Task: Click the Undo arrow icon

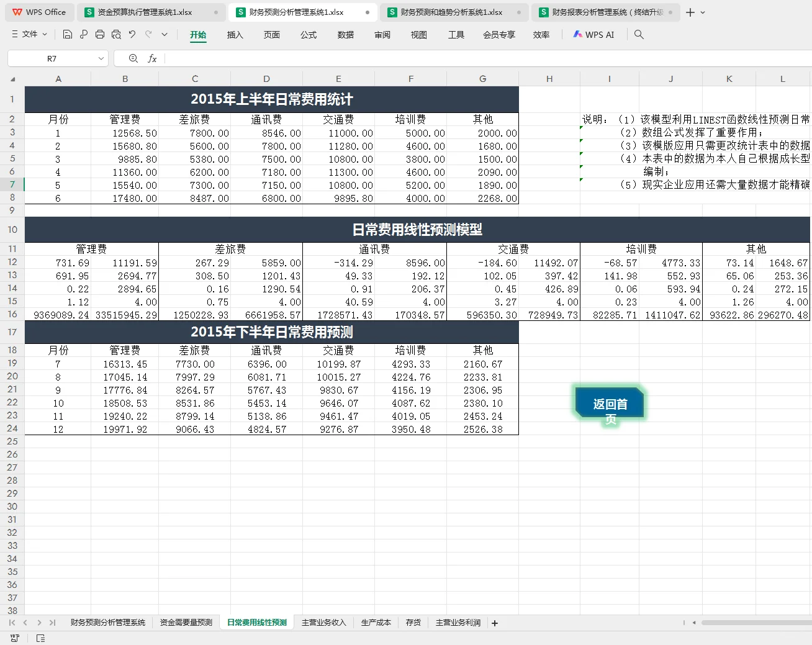Action: pos(132,34)
